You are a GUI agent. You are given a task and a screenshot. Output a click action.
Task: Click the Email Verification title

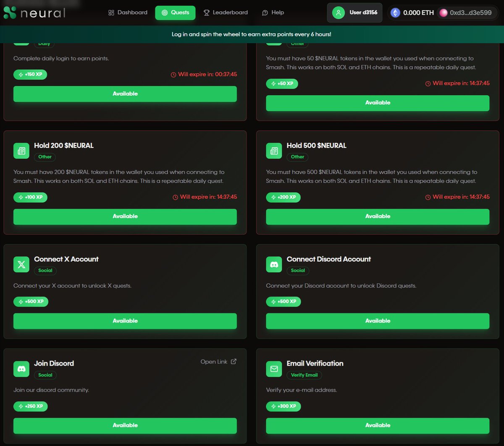coord(315,363)
